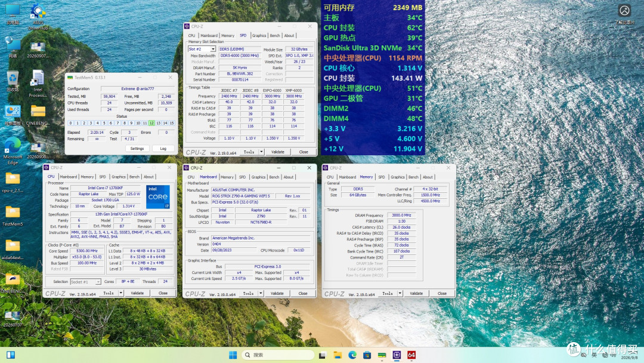Switch to Mainboard tab in CPU window
Viewport: 644px width, 363px height.
click(x=68, y=177)
